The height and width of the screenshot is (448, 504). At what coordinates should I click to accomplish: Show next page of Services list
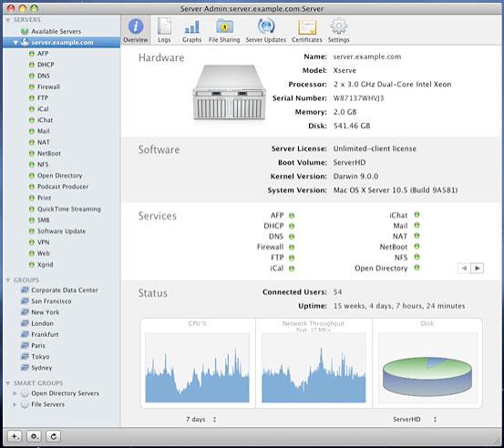point(478,268)
